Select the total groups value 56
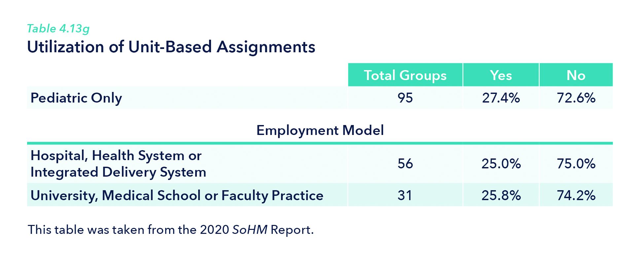 tap(405, 164)
